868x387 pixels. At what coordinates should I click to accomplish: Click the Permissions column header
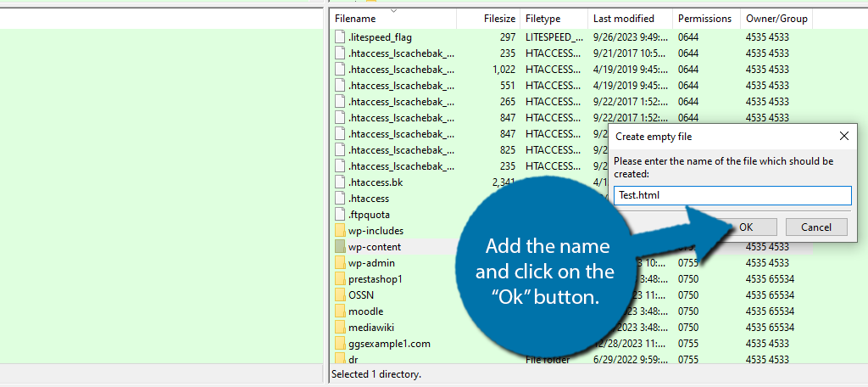pos(704,19)
